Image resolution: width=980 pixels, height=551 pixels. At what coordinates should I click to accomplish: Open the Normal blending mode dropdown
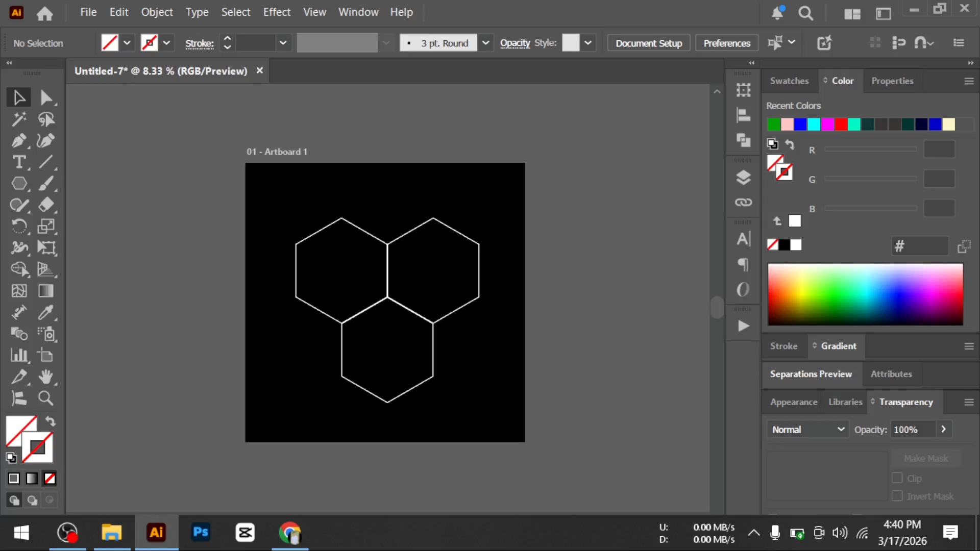tap(807, 430)
